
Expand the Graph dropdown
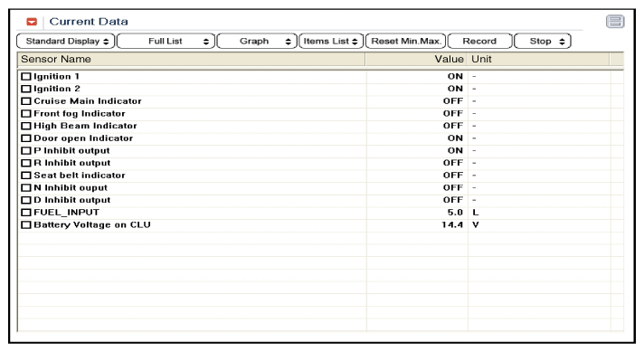[257, 41]
